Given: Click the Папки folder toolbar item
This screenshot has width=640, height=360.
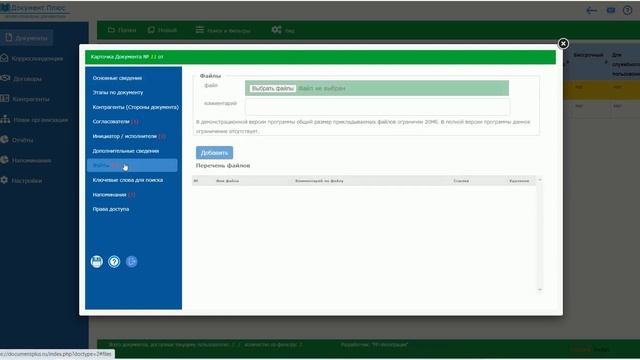Looking at the screenshot, I should click(122, 30).
